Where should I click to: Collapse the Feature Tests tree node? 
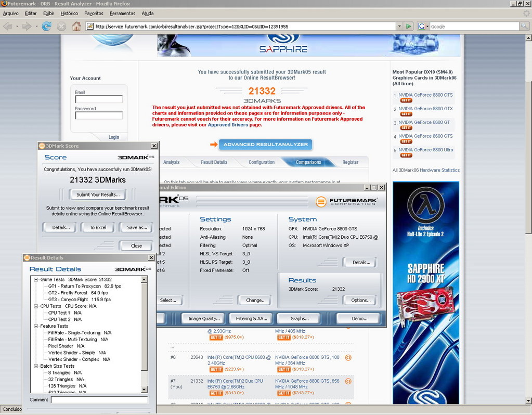[x=36, y=326]
